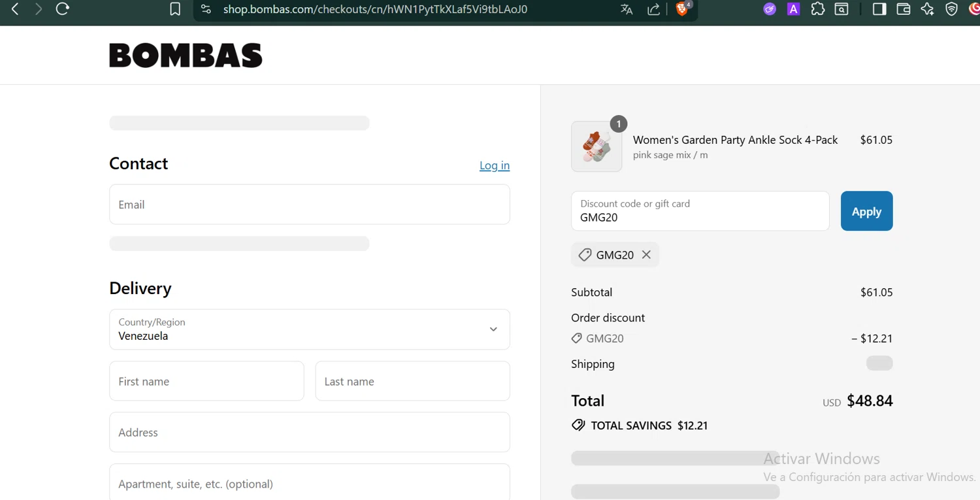Click the browser address bar URL
This screenshot has height=500, width=980.
(x=375, y=9)
